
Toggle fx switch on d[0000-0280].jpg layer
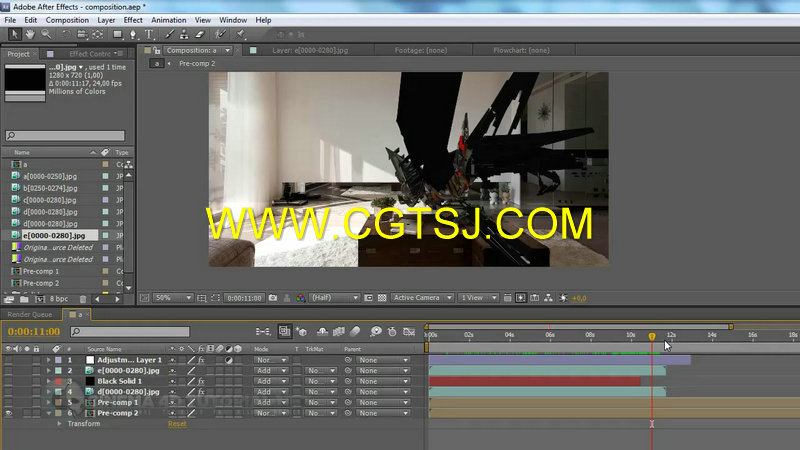pos(201,392)
